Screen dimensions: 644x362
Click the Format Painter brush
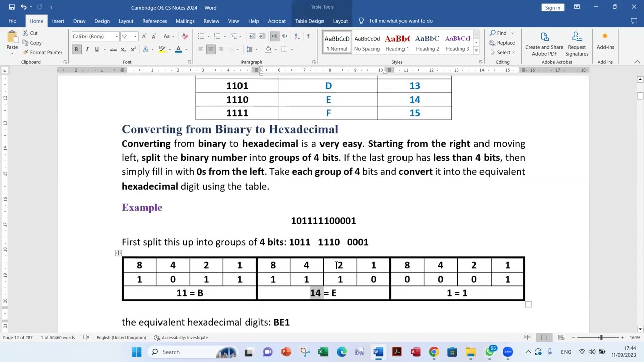[x=25, y=52]
